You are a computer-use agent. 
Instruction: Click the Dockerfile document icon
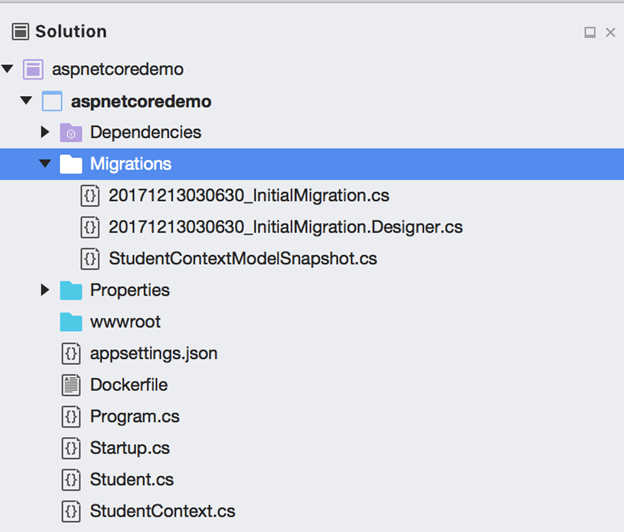70,385
